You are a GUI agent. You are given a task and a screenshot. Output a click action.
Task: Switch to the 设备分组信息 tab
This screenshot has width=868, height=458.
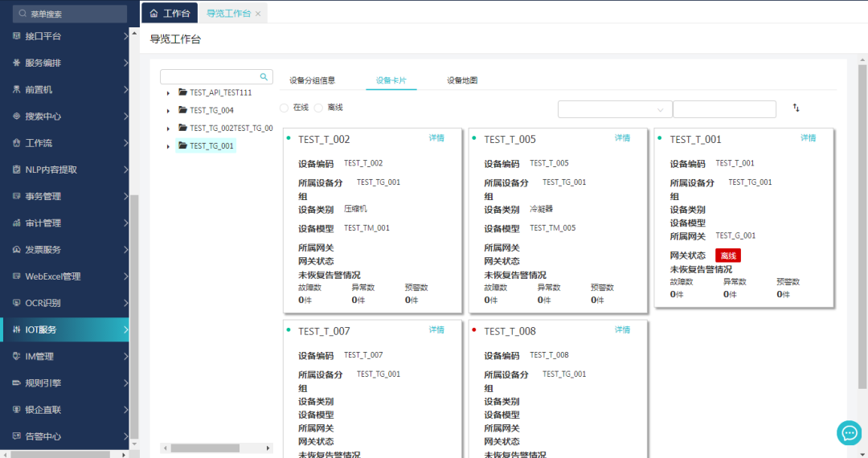tap(312, 80)
